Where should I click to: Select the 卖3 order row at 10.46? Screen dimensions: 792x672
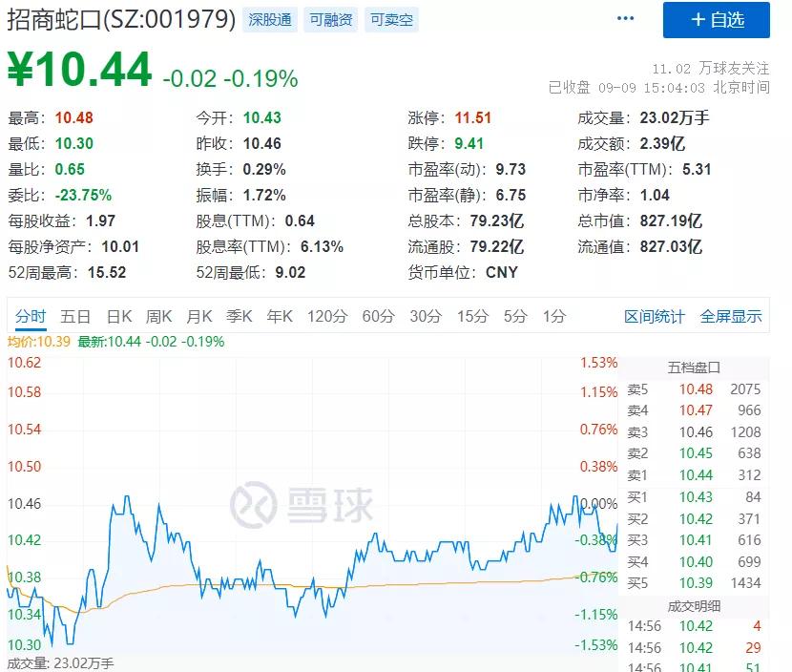(694, 432)
